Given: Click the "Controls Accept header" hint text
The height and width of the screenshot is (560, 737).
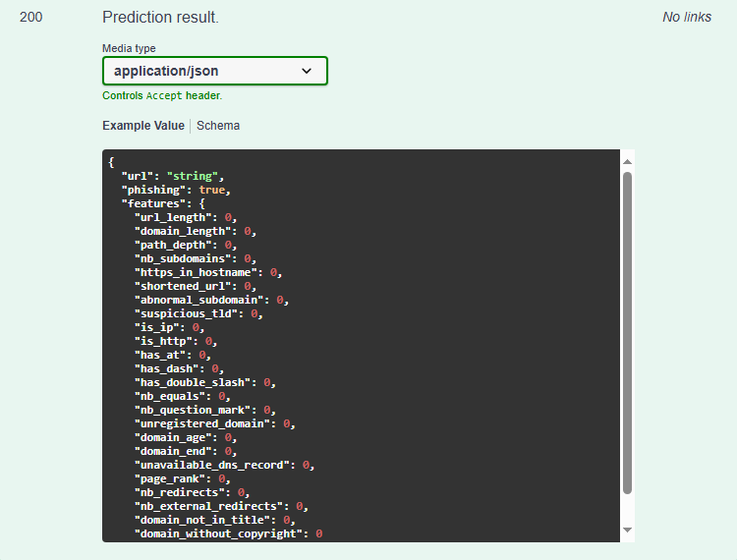Looking at the screenshot, I should click(x=162, y=95).
